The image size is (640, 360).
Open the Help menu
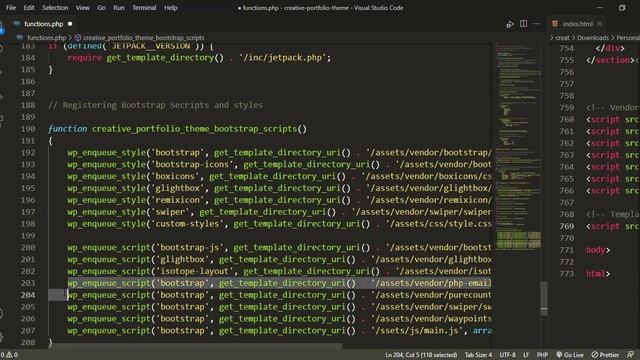pos(171,8)
